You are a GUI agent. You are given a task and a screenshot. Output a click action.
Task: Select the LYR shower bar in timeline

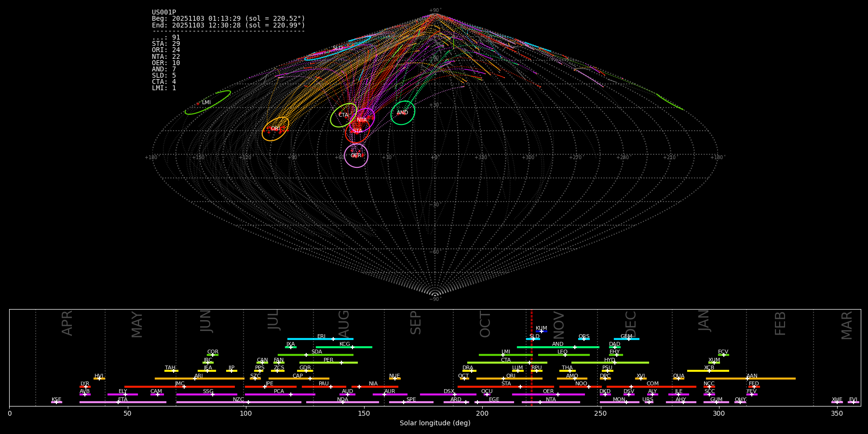85,387
